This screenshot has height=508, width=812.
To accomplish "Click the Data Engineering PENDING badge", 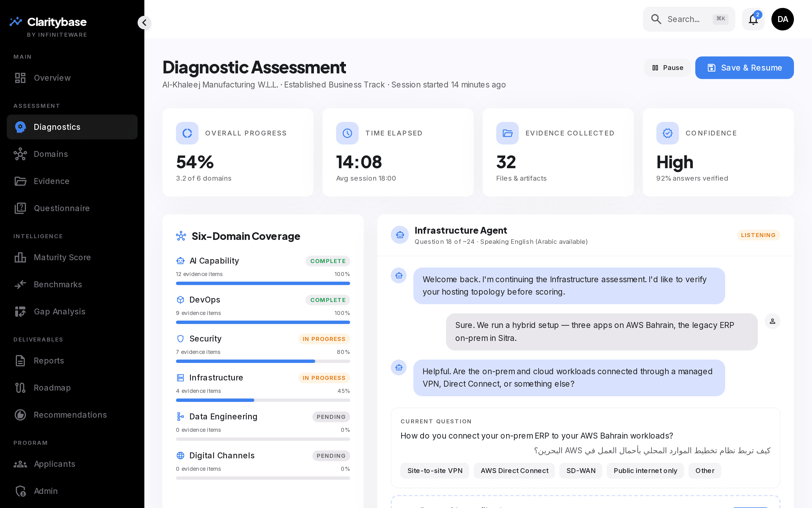I will [331, 417].
